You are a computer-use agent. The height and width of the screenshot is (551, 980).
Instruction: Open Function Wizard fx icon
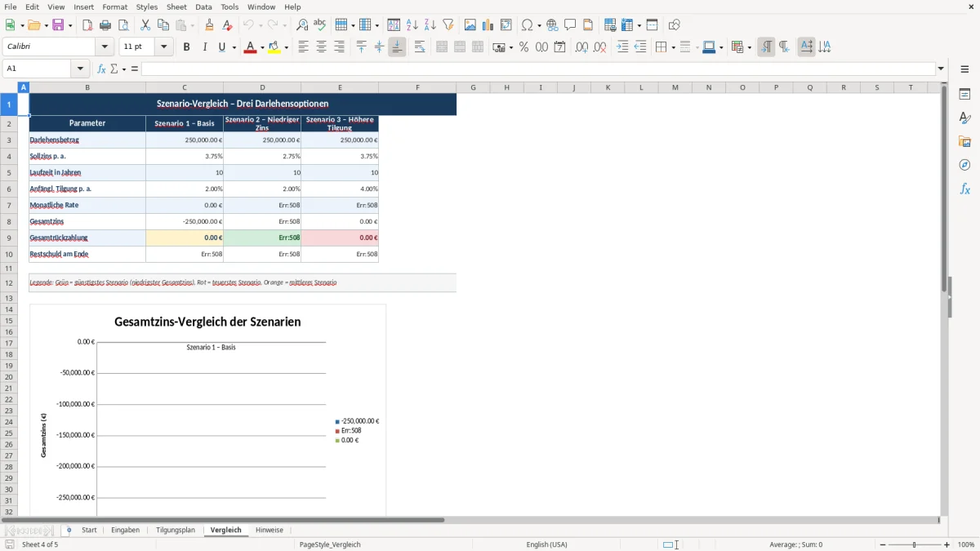[x=101, y=69]
